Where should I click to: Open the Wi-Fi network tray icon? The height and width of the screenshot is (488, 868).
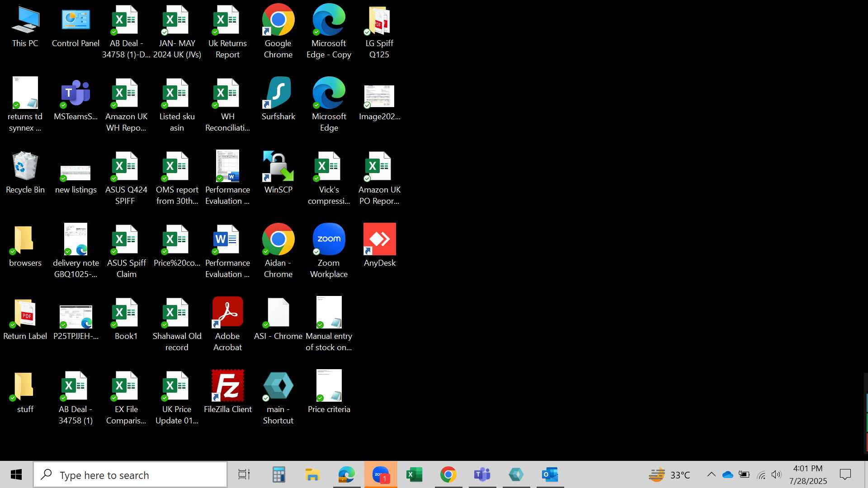(x=761, y=474)
